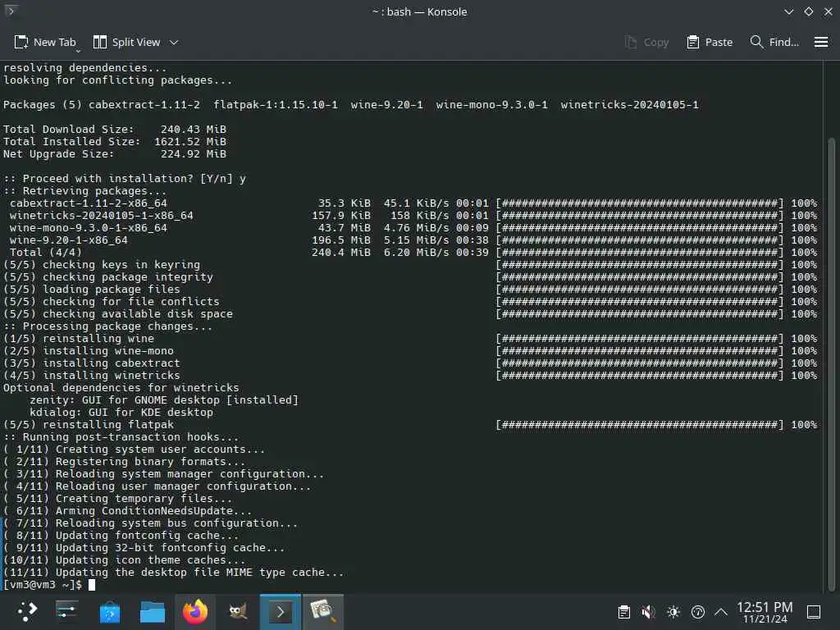
Task: Click the package "cabextract-1.11-2" in Packages line
Action: [144, 104]
